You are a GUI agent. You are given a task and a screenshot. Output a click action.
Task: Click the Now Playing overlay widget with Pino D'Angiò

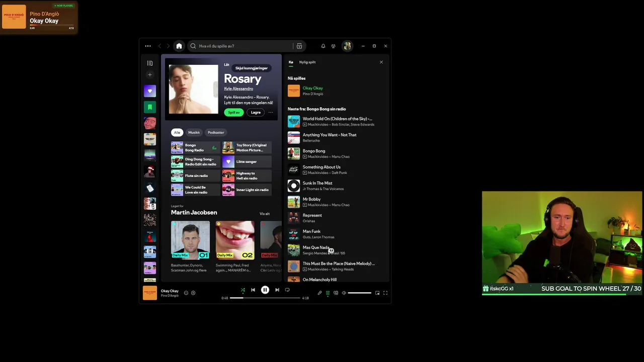(39, 17)
